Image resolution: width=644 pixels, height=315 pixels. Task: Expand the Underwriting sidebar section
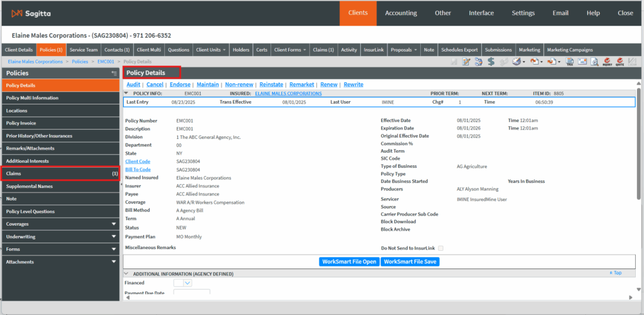point(114,236)
